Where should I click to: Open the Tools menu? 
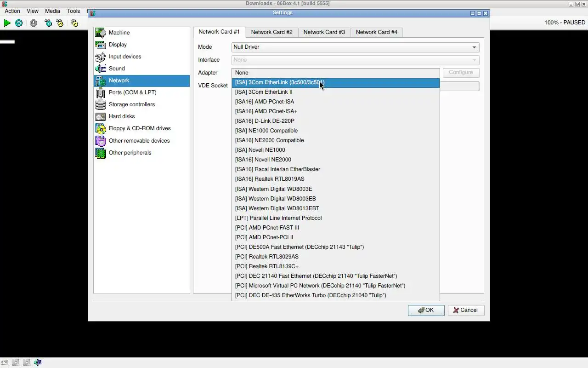pyautogui.click(x=73, y=11)
